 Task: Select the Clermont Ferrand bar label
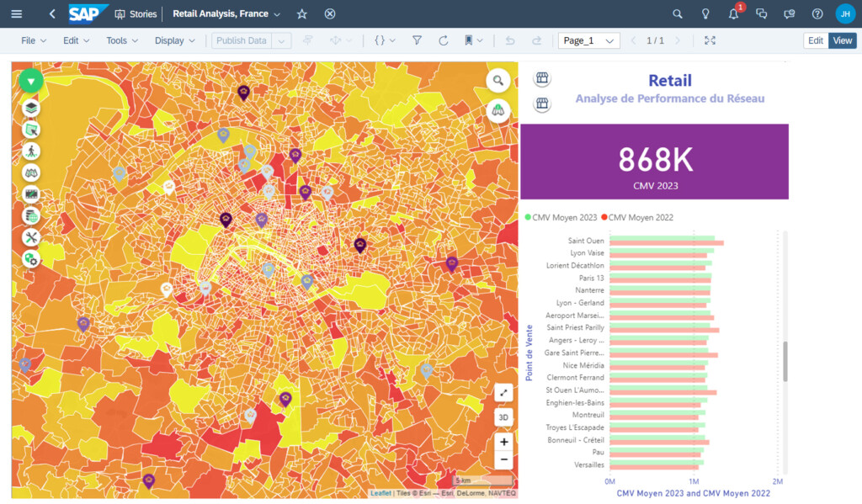coord(575,378)
